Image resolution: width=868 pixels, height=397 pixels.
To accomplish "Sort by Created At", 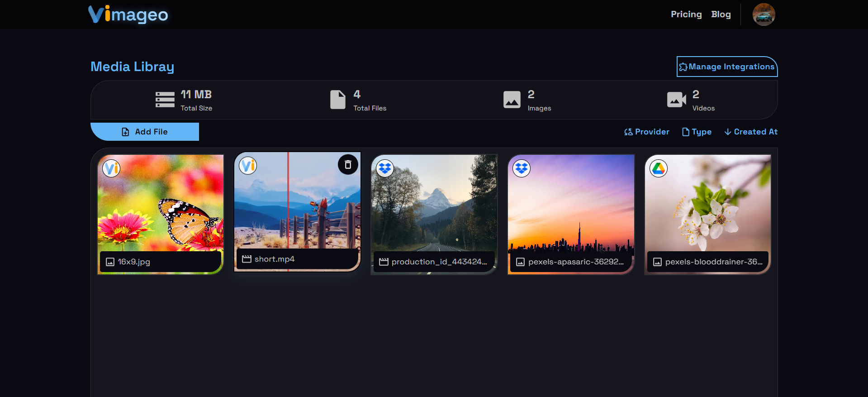I will (x=751, y=132).
